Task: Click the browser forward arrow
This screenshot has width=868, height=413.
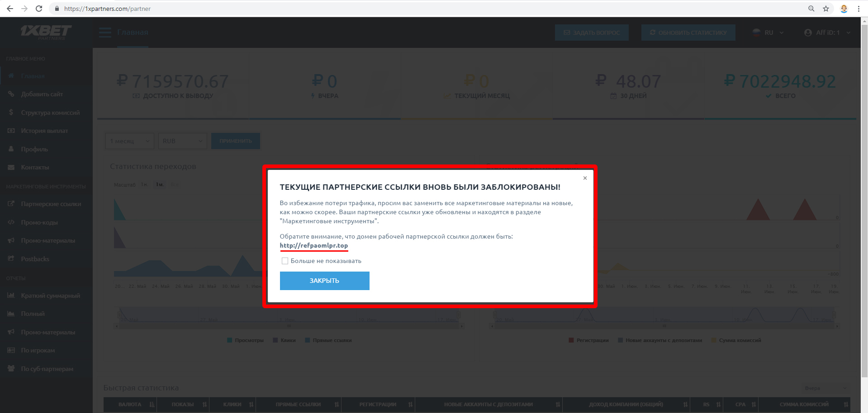Action: point(24,9)
